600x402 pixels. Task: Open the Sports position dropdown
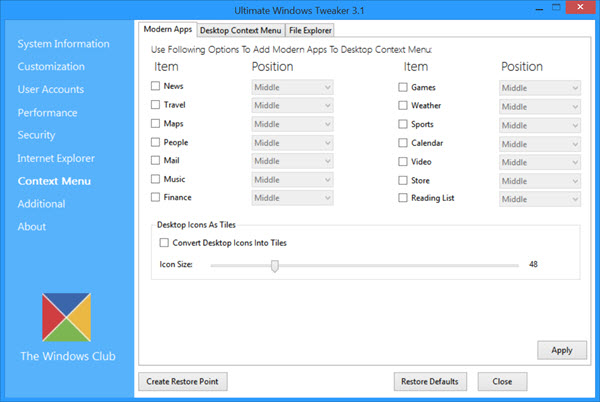[540, 125]
